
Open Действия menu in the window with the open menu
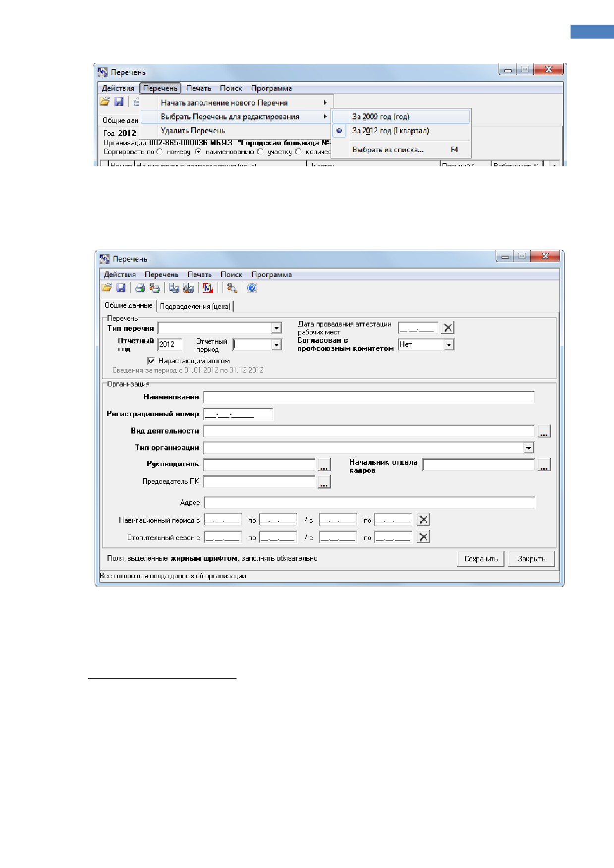118,88
